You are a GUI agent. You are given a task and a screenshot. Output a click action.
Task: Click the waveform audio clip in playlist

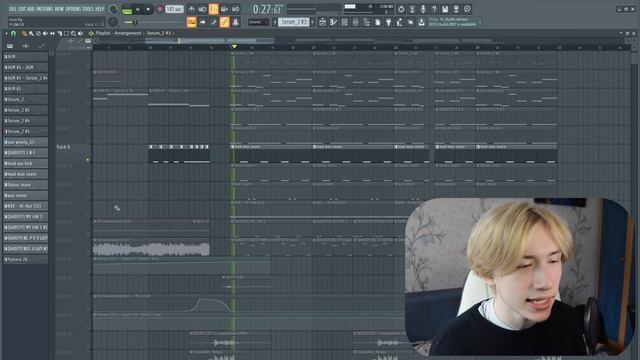151,249
